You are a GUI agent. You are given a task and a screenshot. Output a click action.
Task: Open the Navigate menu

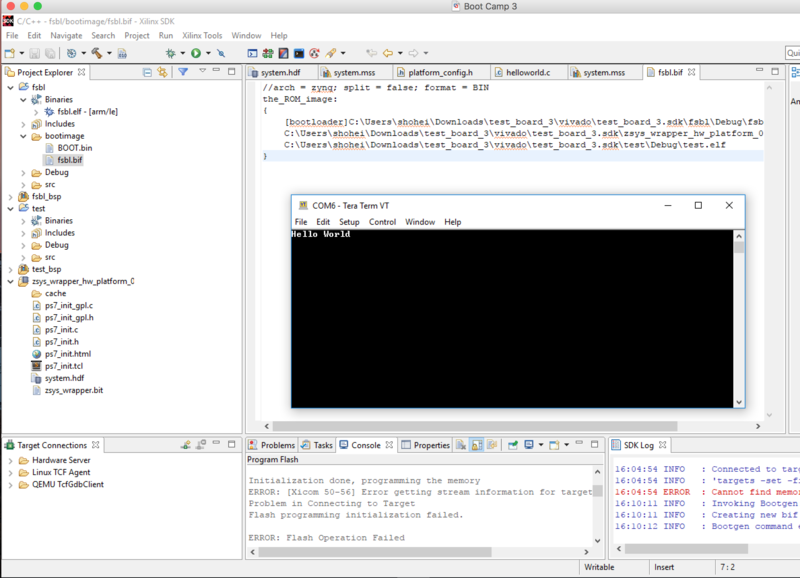[66, 36]
